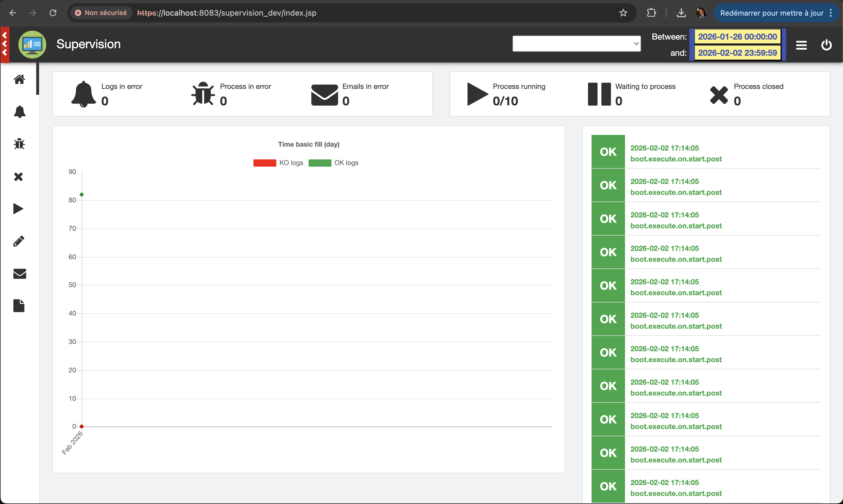Click the Between start date field
843x504 pixels.
[737, 37]
